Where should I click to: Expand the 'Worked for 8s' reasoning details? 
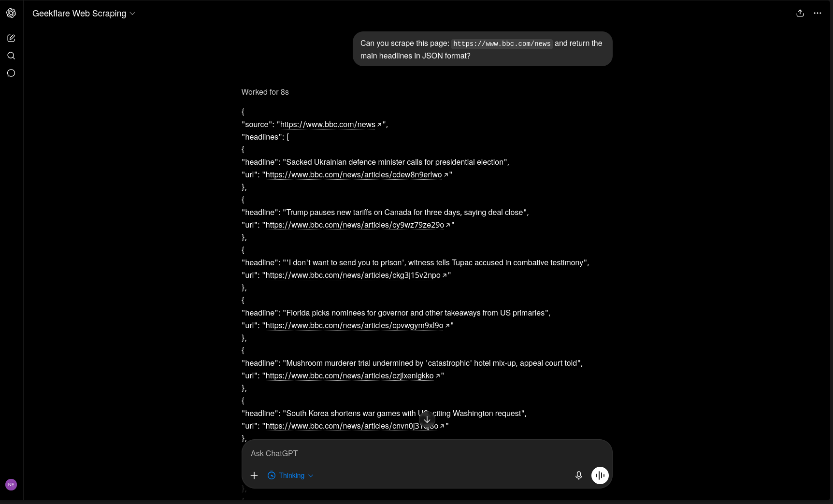[265, 92]
